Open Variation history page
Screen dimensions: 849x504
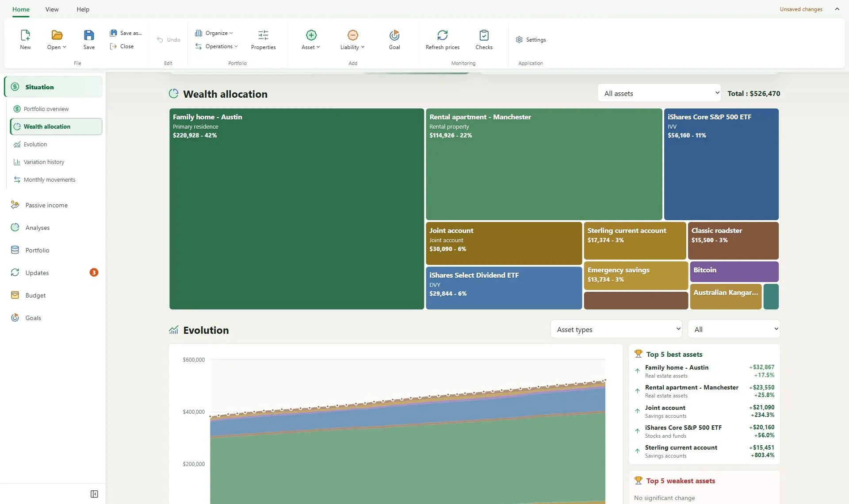[56, 162]
